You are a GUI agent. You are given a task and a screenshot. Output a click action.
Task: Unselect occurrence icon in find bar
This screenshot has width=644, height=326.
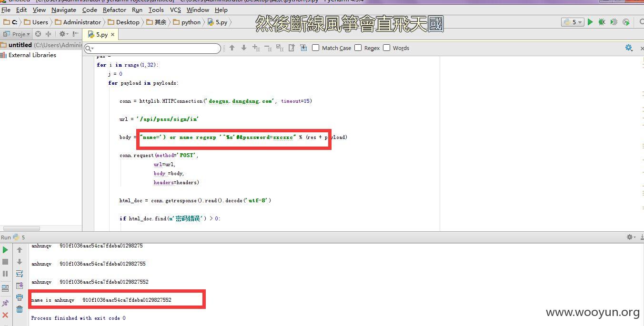click(x=268, y=48)
